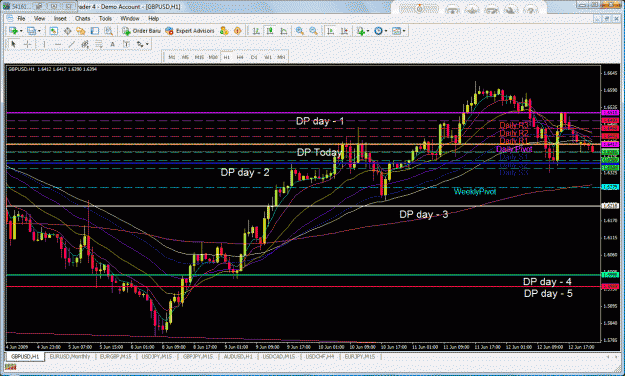The width and height of the screenshot is (625, 376).
Task: Switch timeframe to M5
Action: [185, 57]
